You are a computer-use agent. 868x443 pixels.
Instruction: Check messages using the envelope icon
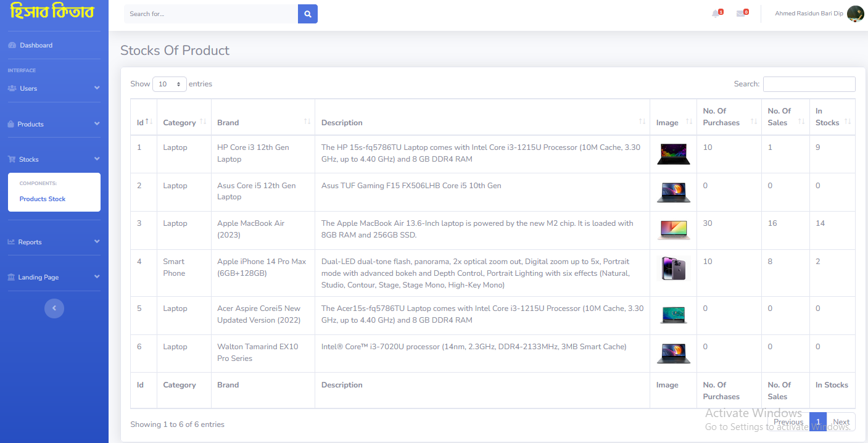pyautogui.click(x=741, y=12)
